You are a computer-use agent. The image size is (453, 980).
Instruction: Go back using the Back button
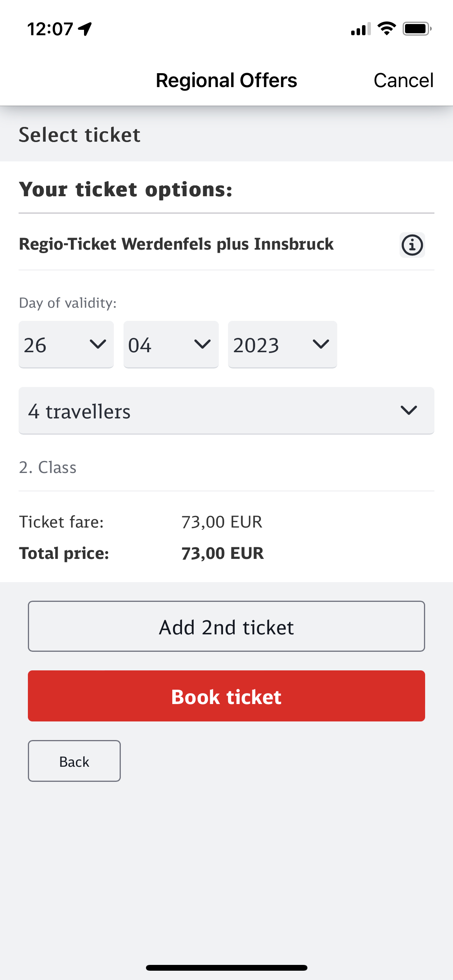[74, 761]
